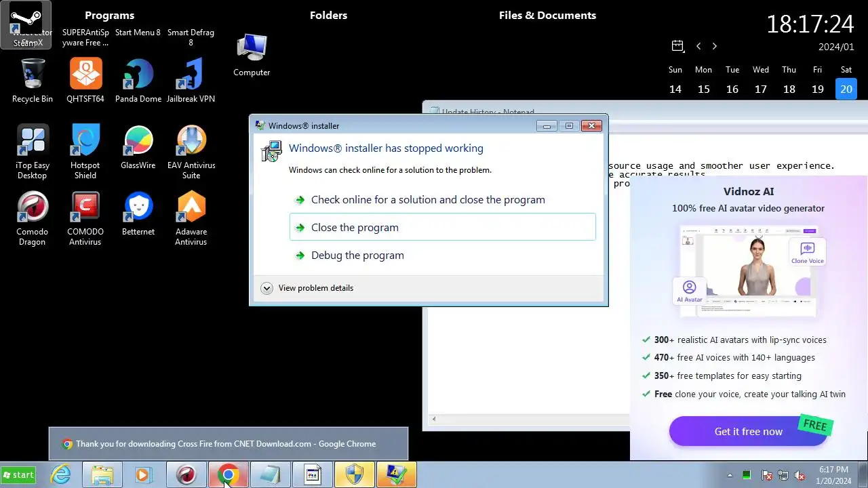Click Notepad horizontal scrollbar left arrow

pos(434,419)
